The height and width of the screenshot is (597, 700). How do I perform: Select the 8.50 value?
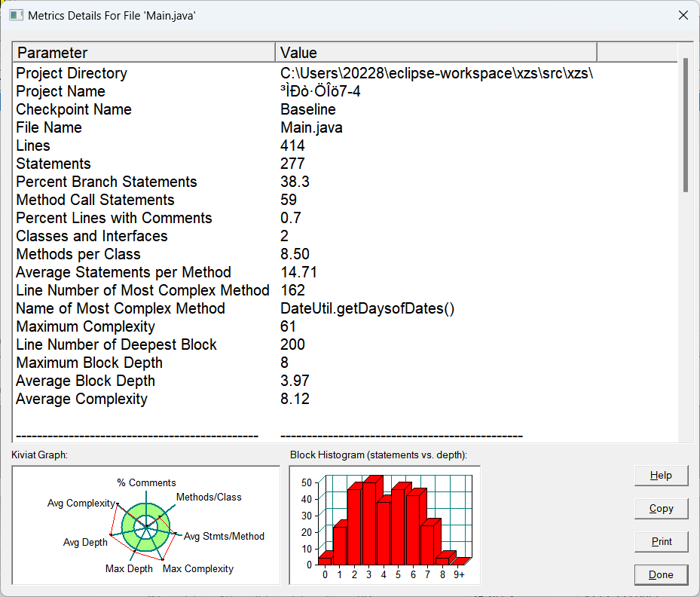pyautogui.click(x=295, y=254)
